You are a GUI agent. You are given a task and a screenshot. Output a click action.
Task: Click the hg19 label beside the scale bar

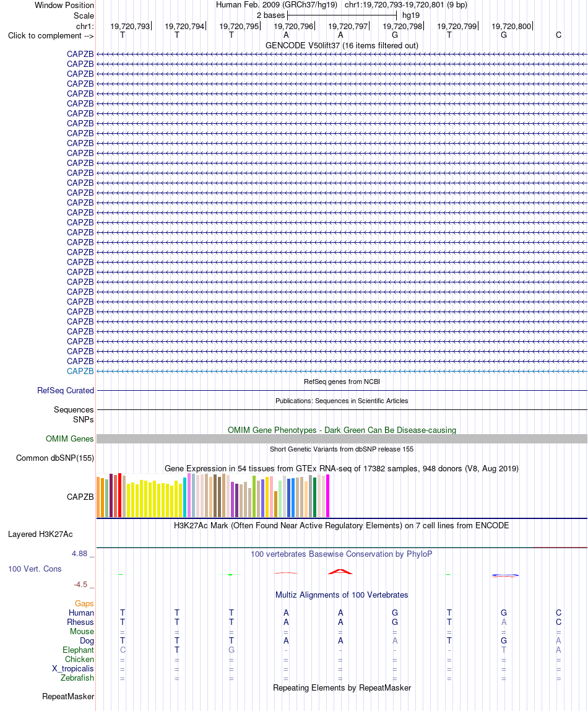[411, 15]
